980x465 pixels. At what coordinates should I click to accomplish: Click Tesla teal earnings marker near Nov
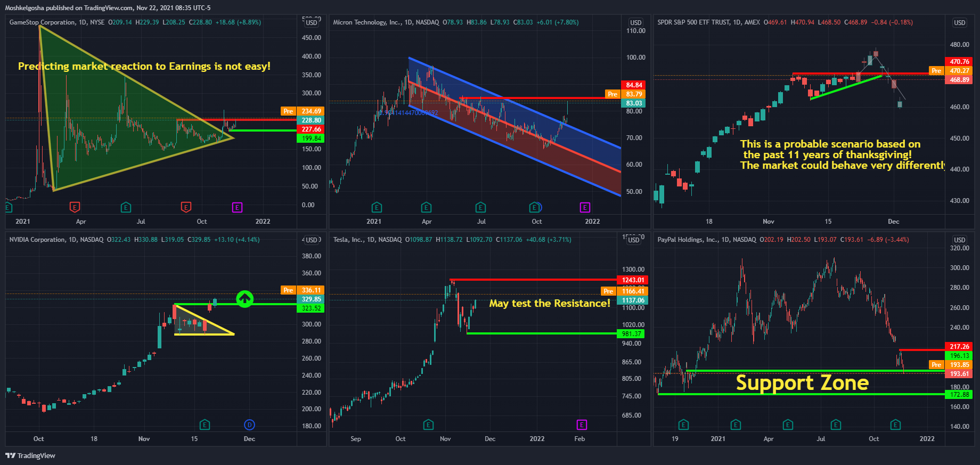[428, 425]
